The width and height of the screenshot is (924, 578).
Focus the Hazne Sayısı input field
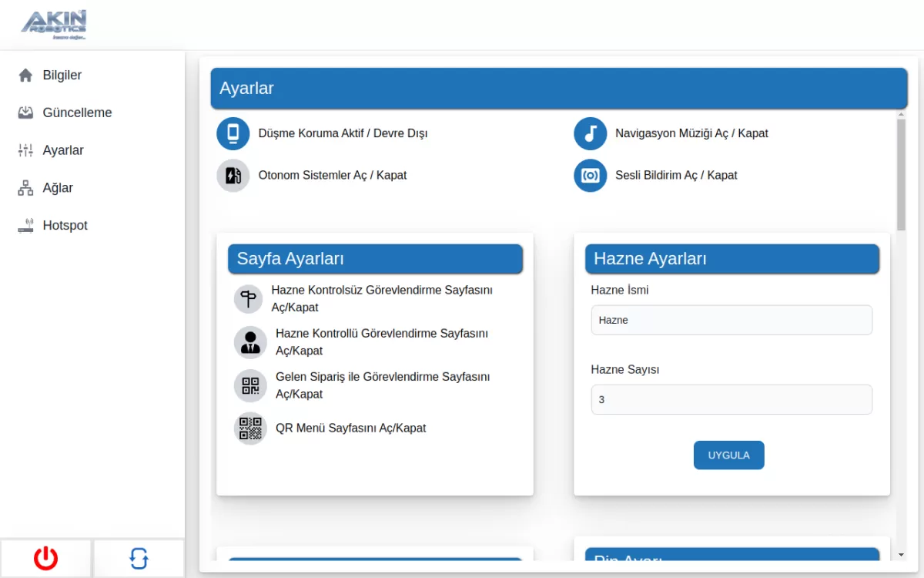point(731,400)
